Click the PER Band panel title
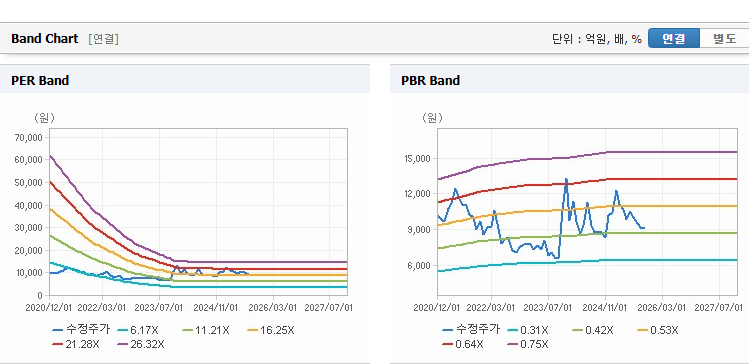Image resolution: width=749 pixels, height=364 pixels. tap(40, 80)
